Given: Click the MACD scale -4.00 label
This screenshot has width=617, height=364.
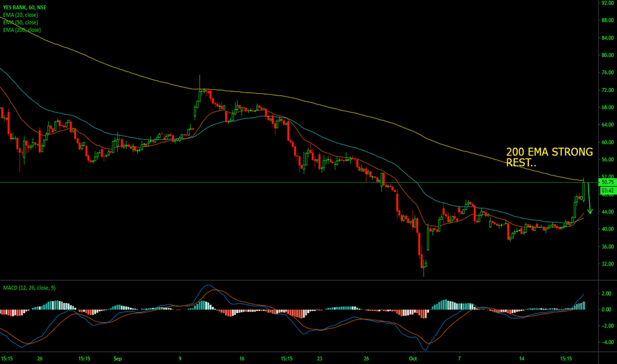Looking at the screenshot, I should [606, 342].
